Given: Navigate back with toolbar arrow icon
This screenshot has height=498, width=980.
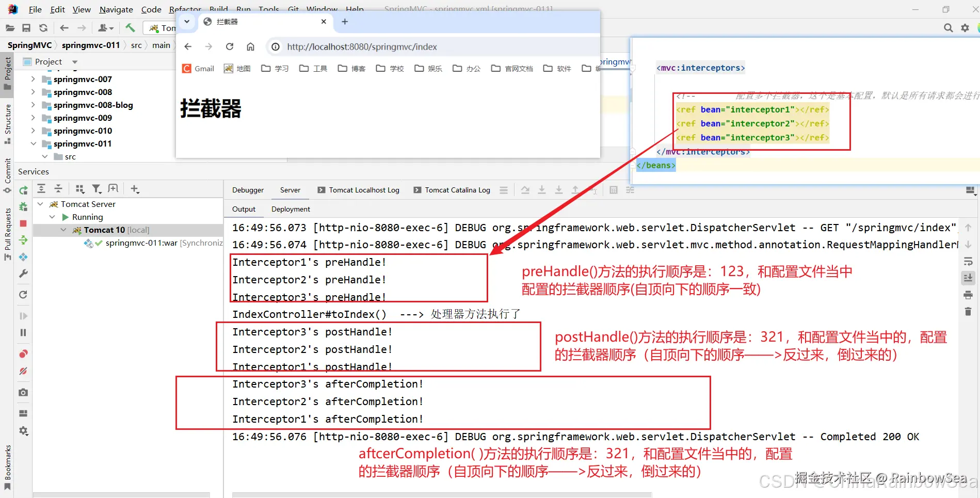Looking at the screenshot, I should point(64,28).
